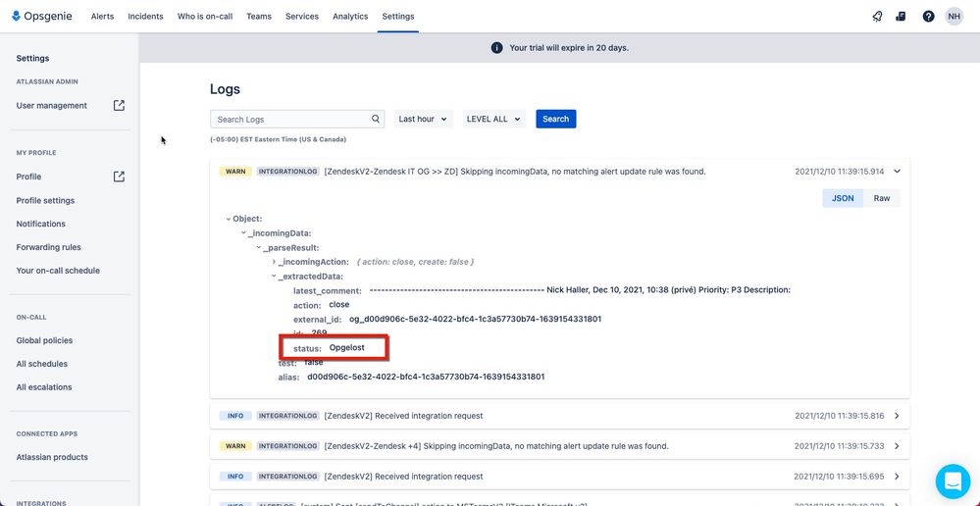The width and height of the screenshot is (980, 506).
Task: Open All schedules
Action: pyautogui.click(x=42, y=364)
